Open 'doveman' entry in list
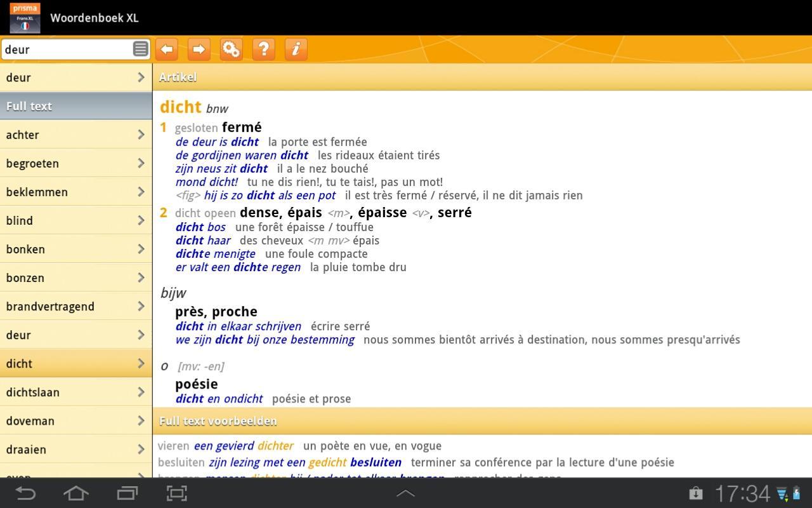Viewport: 812px width, 508px height. (x=76, y=420)
